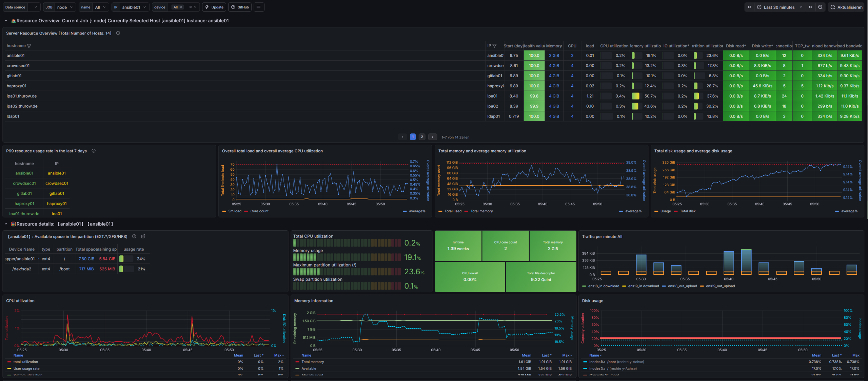Image resolution: width=868 pixels, height=381 pixels.
Task: Click the zoom out time range icon
Action: click(x=820, y=7)
